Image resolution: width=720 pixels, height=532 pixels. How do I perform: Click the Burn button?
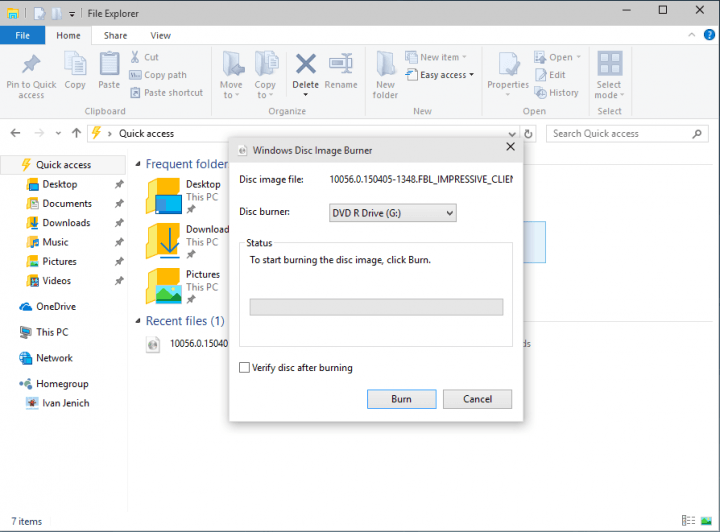coord(402,399)
